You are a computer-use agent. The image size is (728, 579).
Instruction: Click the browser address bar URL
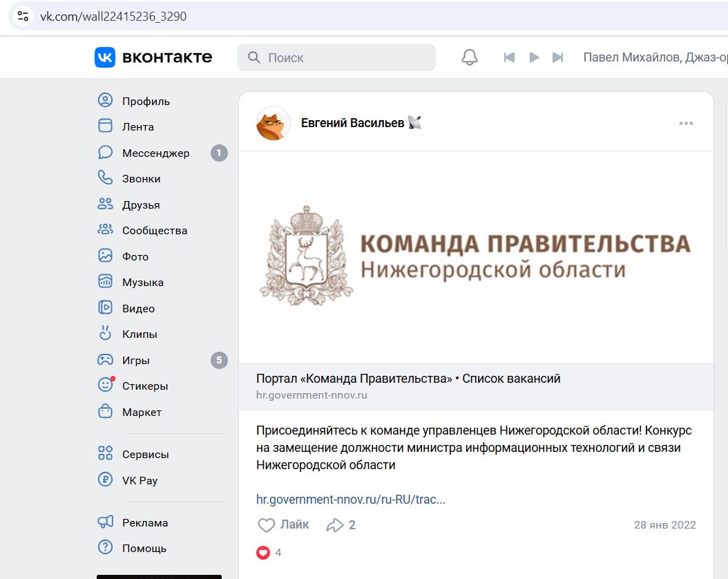[x=113, y=17]
